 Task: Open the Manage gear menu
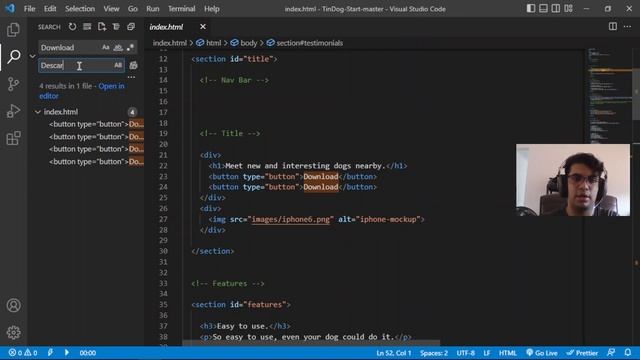point(13,332)
